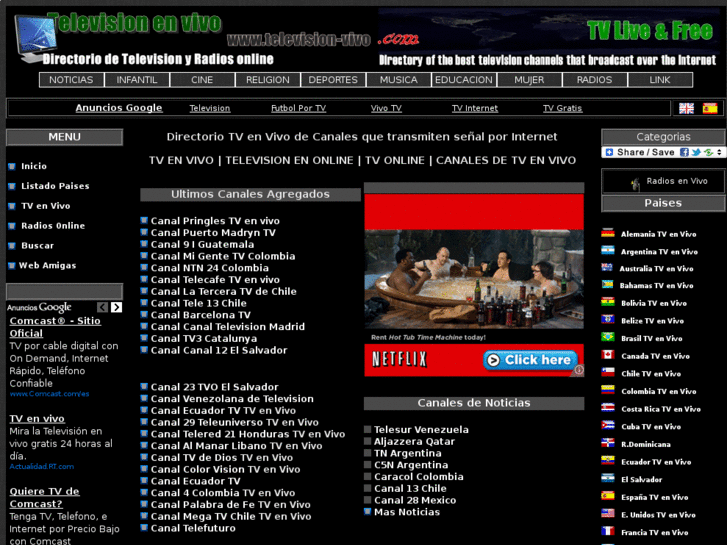
Task: Open the NOTICIAS menu tab
Action: (71, 80)
